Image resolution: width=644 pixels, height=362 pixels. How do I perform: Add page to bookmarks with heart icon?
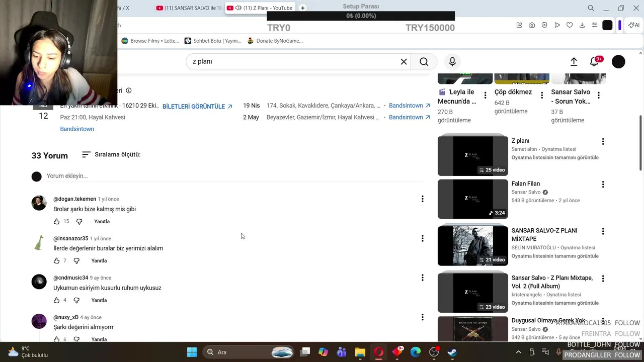coord(570,25)
